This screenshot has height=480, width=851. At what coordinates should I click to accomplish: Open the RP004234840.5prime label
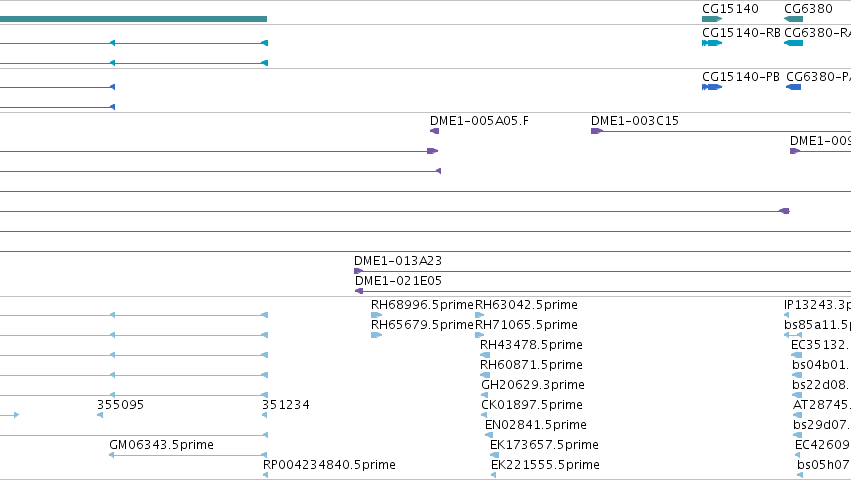point(329,465)
